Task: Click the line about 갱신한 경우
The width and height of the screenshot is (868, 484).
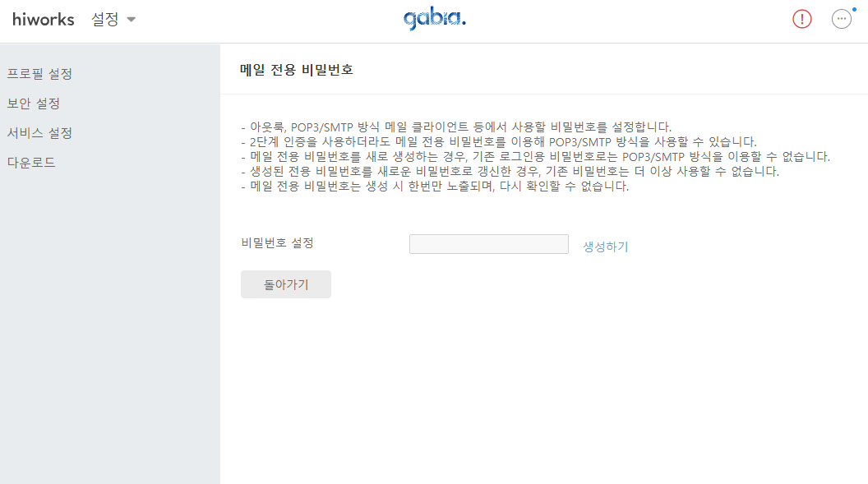Action: 510,172
